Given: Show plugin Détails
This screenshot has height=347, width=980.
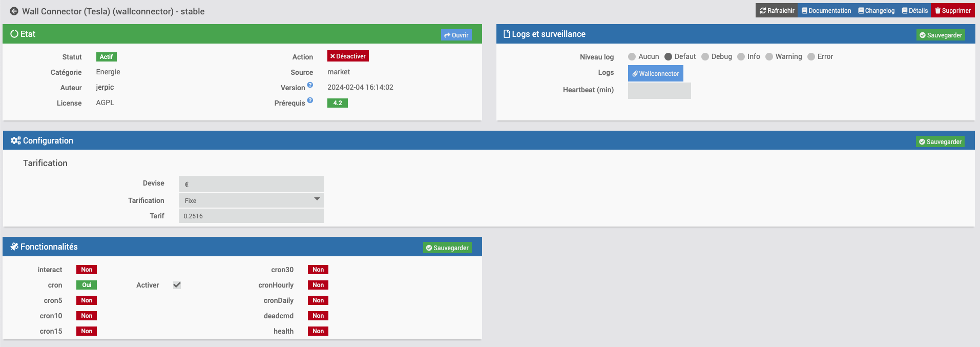Looking at the screenshot, I should click(x=914, y=10).
